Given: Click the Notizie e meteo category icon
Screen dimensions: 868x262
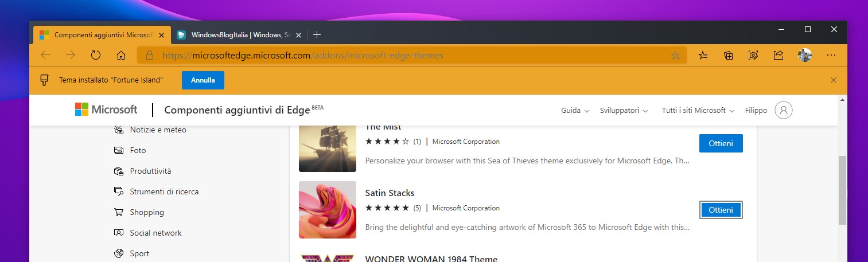Looking at the screenshot, I should (x=119, y=130).
